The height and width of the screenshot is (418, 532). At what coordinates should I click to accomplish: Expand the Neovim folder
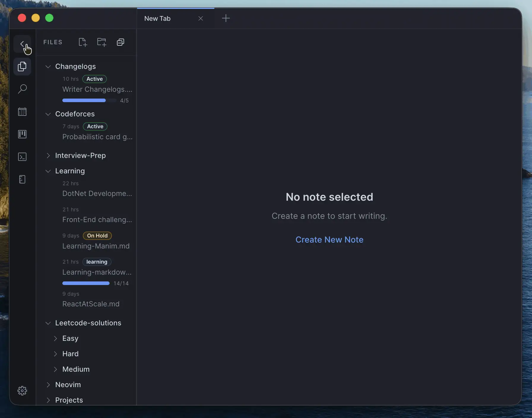pos(48,385)
